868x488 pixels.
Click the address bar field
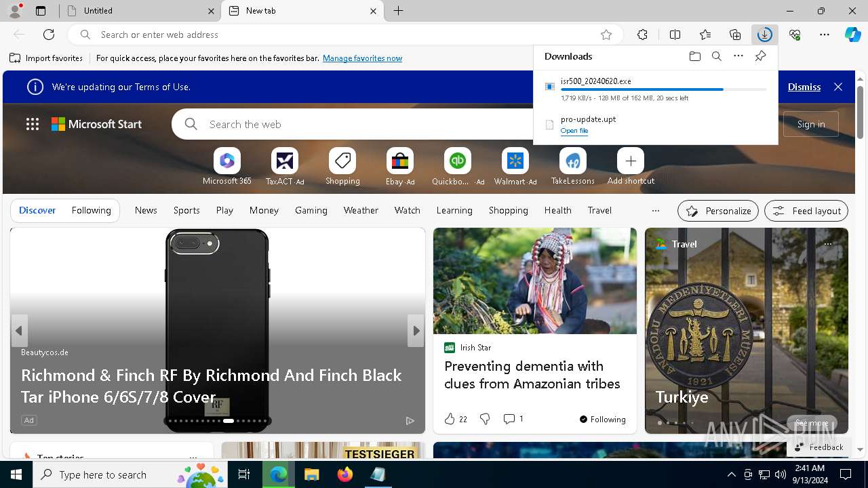(x=346, y=35)
